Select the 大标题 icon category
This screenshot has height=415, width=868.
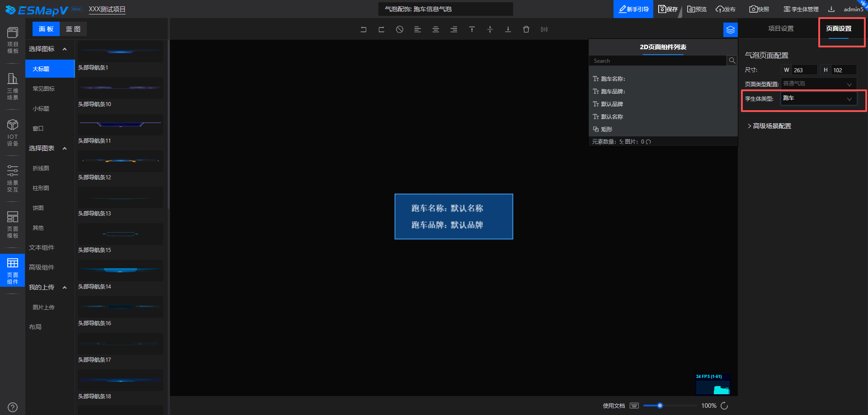coord(50,69)
